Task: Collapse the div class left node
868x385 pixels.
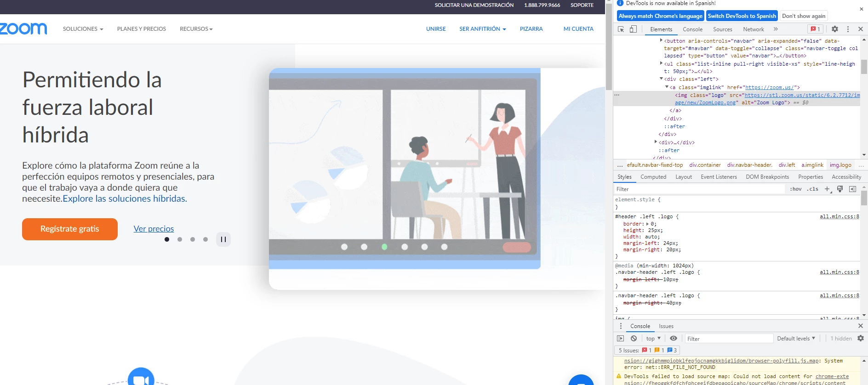Action: point(662,79)
